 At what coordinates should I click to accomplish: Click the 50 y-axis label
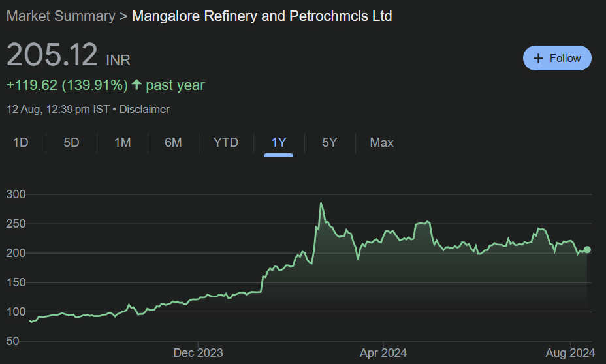tap(13, 341)
